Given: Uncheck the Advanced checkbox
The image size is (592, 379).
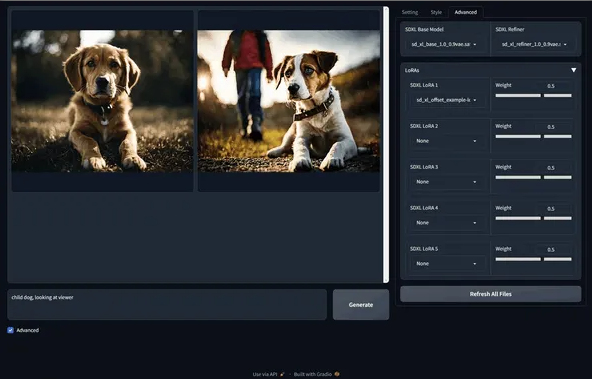Looking at the screenshot, I should pyautogui.click(x=11, y=330).
